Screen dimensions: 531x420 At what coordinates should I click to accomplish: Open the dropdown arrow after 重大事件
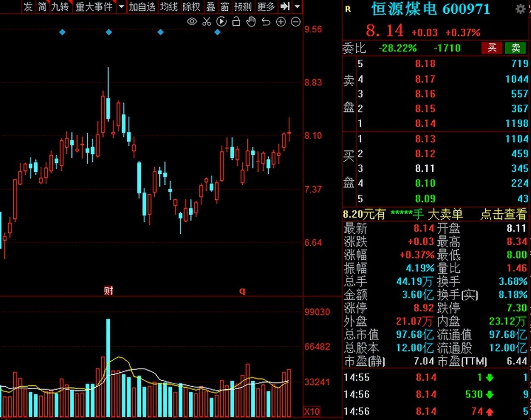click(x=121, y=7)
